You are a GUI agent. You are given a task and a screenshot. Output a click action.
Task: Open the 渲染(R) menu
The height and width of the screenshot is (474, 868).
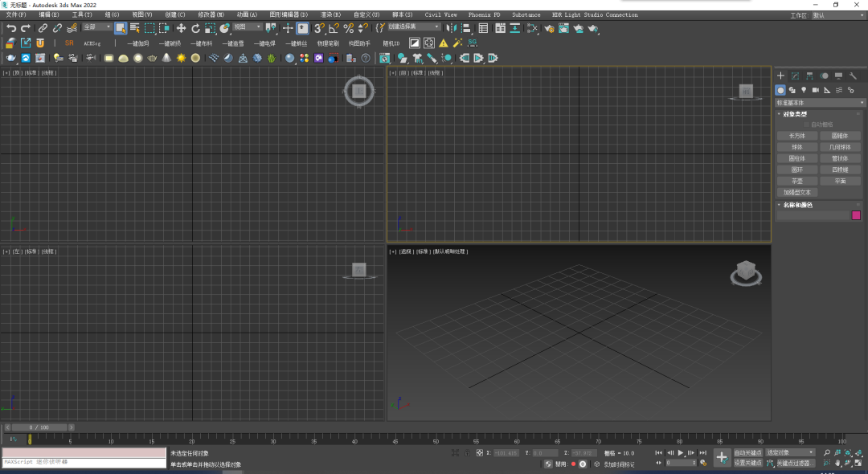click(330, 14)
